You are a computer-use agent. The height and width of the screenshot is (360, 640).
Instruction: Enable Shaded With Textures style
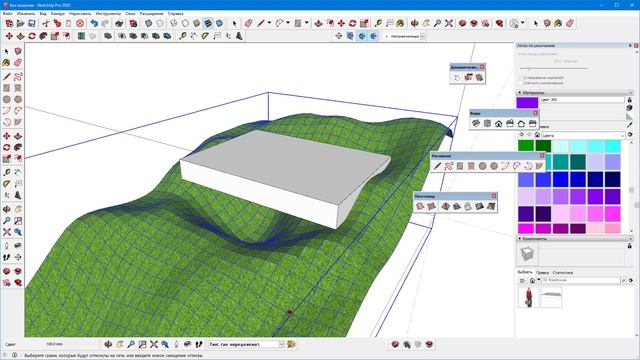tap(208, 24)
